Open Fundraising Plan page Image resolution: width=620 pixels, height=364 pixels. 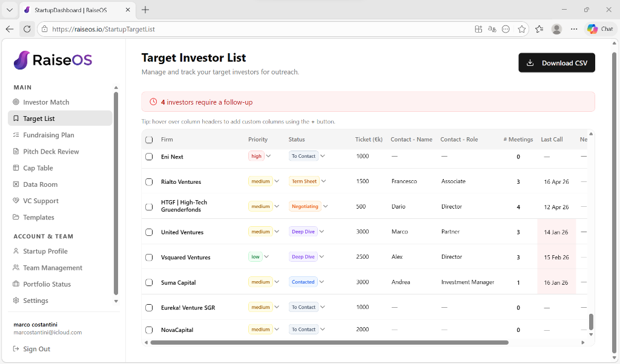pos(48,135)
